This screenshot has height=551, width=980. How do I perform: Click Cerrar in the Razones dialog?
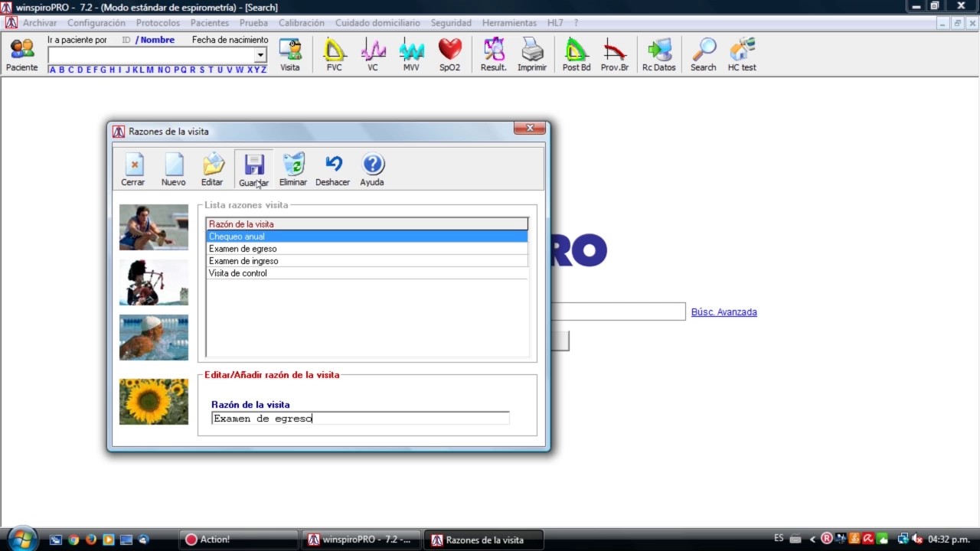click(x=133, y=169)
